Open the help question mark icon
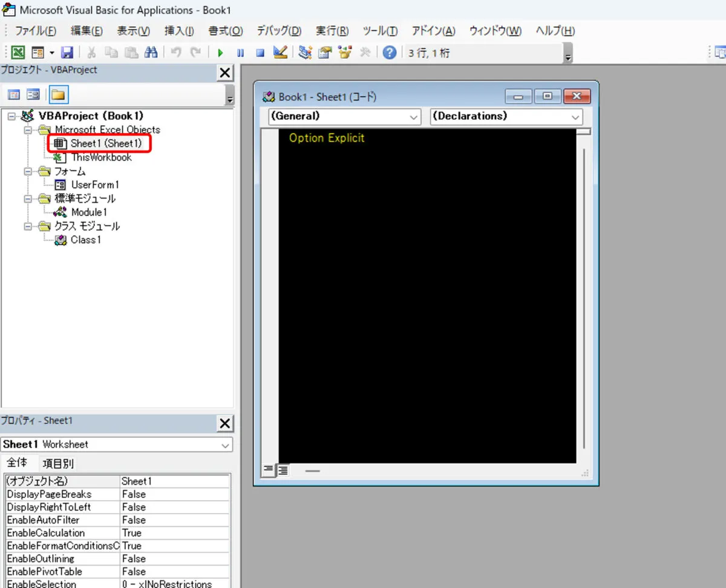Viewport: 726px width, 588px height. coord(390,53)
